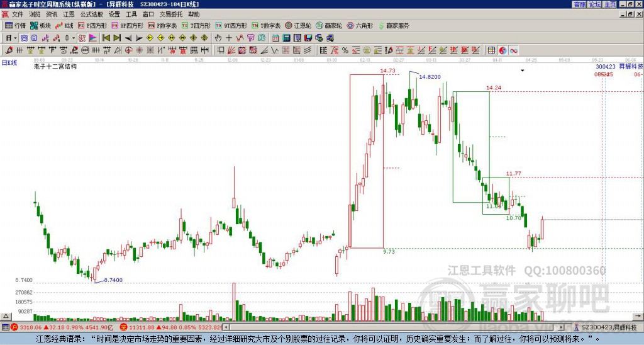
Task: Toggle the colored flag indicator button
Action: coord(93,38)
